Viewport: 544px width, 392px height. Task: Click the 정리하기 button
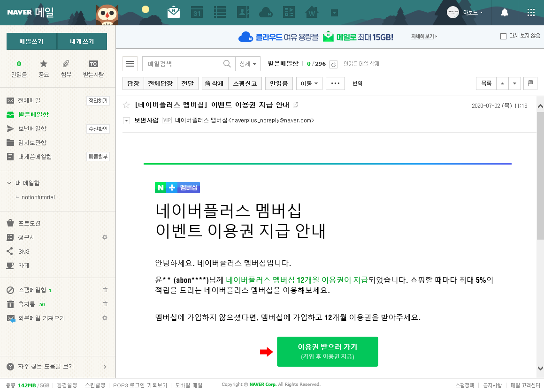tap(98, 101)
